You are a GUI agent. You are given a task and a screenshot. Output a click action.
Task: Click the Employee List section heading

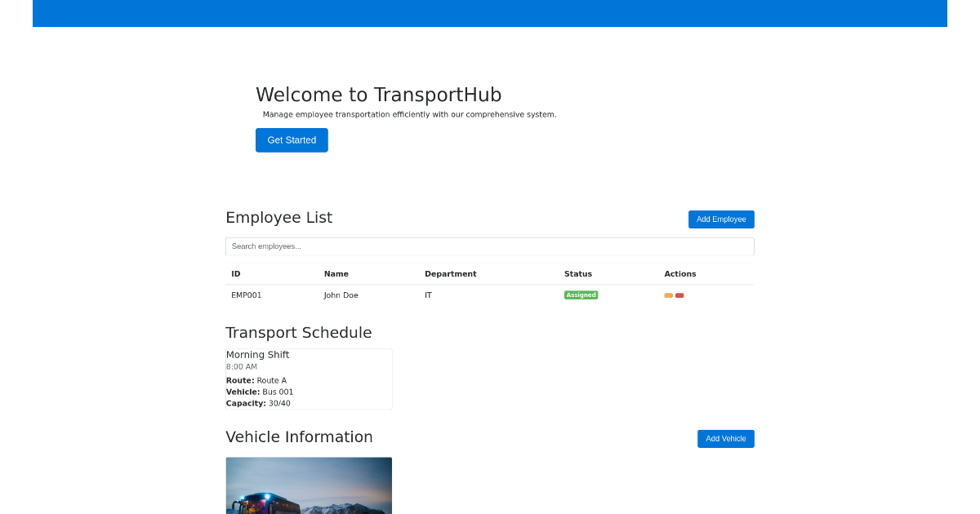(x=278, y=217)
